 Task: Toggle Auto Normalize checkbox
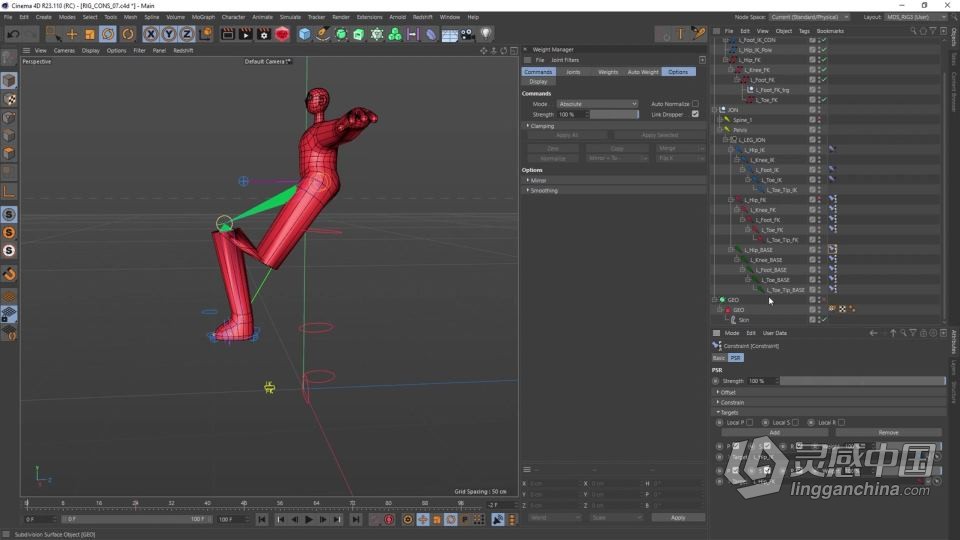[x=696, y=104]
